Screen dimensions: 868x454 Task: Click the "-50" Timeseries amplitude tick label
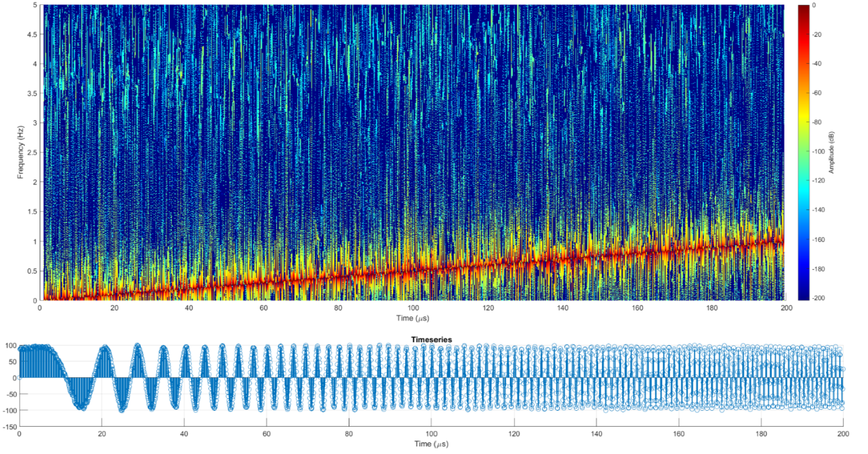pos(11,394)
